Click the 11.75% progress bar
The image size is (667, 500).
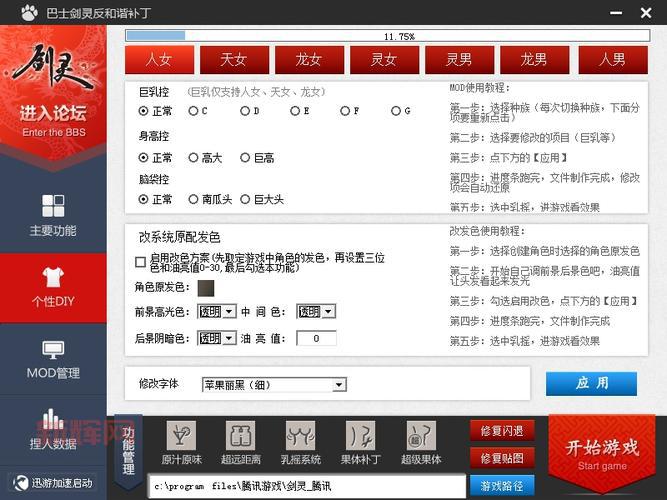pyautogui.click(x=388, y=36)
